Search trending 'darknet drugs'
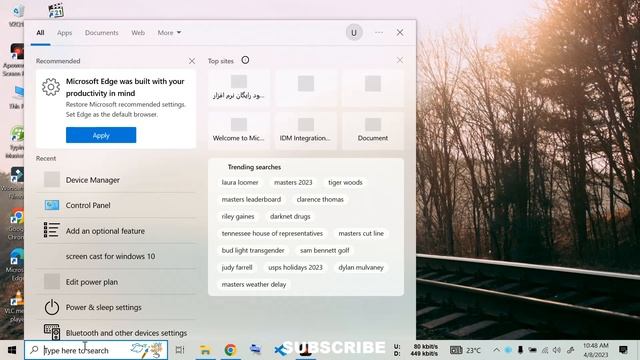 290,217
